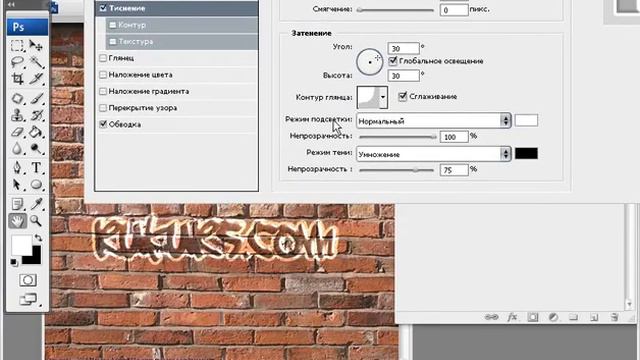Select the Magic Wand tool

(36, 62)
